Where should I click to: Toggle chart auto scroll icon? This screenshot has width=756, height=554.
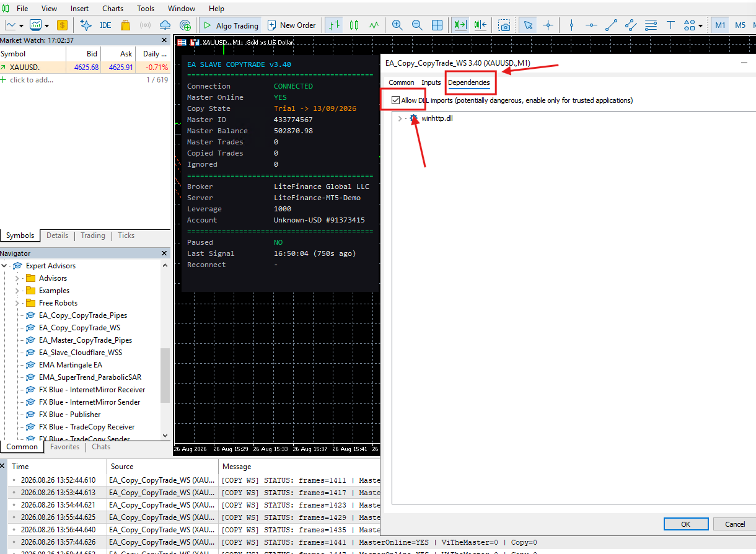460,25
